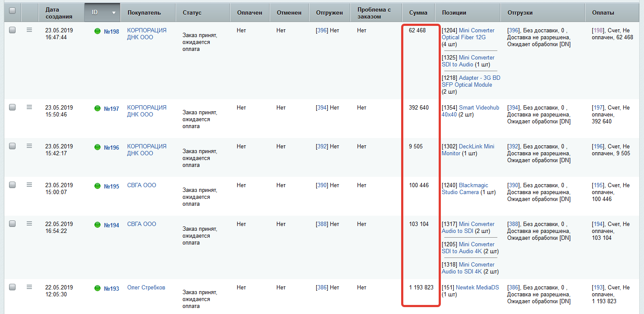Open row actions menu for order №198
Viewport: 644px width, 314px height.
pyautogui.click(x=29, y=30)
